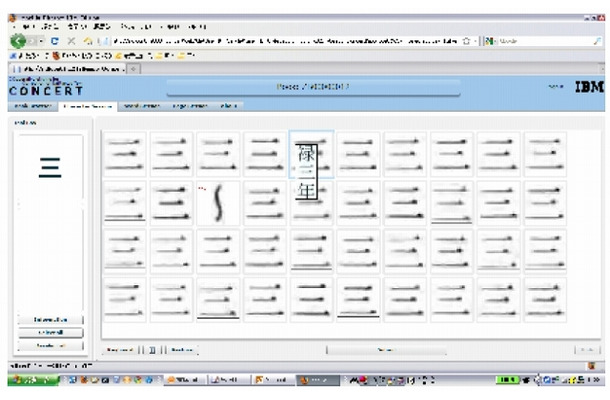Click the status bar icon at far right
Screen dimensions: 610x400
click(x=592, y=366)
